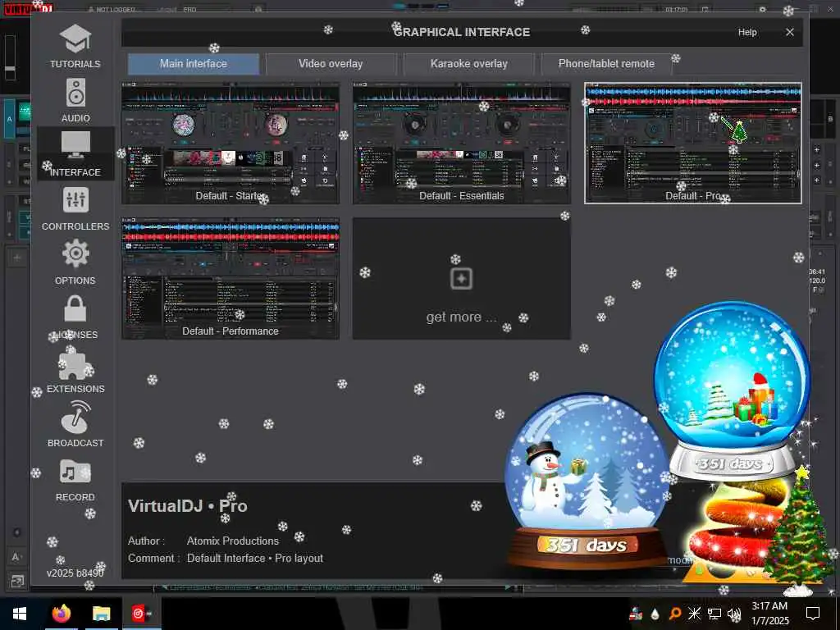The height and width of the screenshot is (630, 840).
Task: Click the v2025 b8490 version text
Action: click(75, 573)
